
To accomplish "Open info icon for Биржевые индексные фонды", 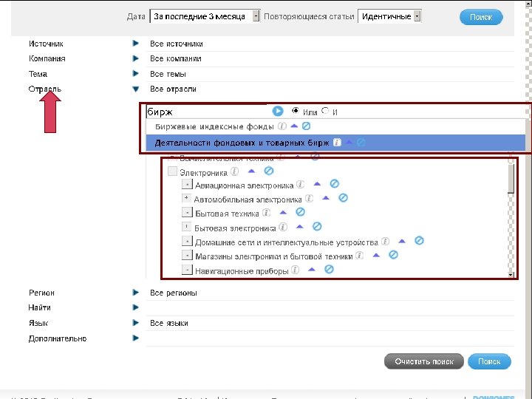I will click(282, 126).
